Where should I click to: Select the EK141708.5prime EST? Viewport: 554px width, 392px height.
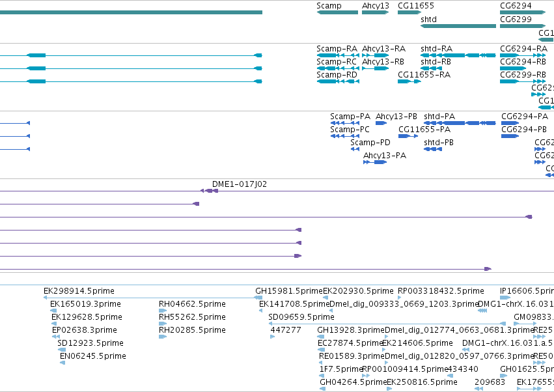click(261, 311)
